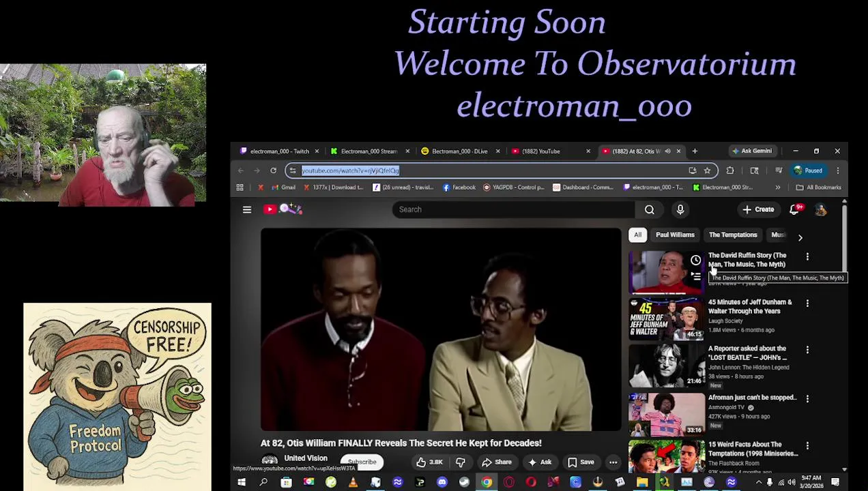Open options for 45 Minutes of Jeff Dunham
The height and width of the screenshot is (491, 868).
coord(807,303)
